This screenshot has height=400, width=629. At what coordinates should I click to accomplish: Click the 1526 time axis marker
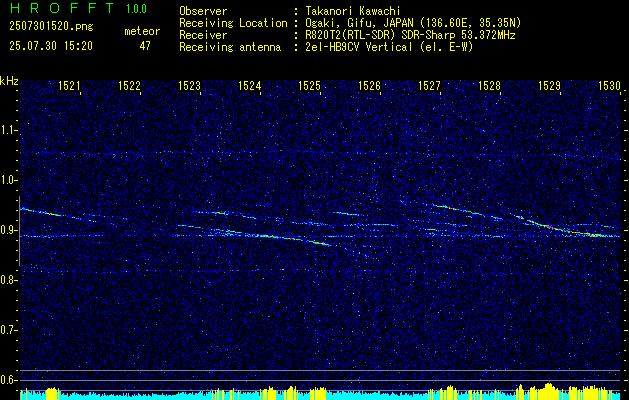[x=369, y=85]
